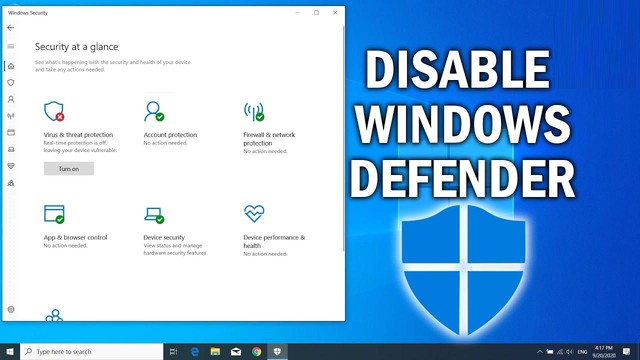Screen dimensions: 640x360
Task: Select the Home icon in sidebar
Action: 11,66
